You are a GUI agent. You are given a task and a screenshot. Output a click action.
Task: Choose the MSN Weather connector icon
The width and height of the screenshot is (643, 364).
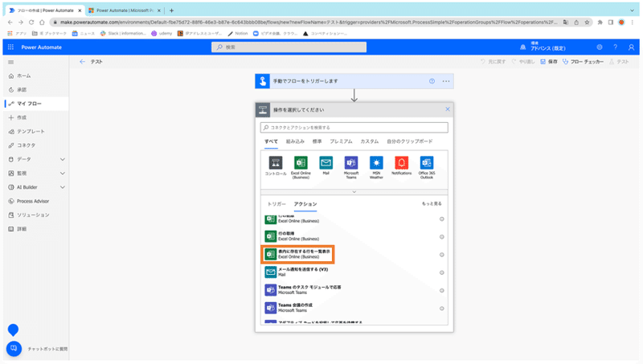tap(376, 163)
